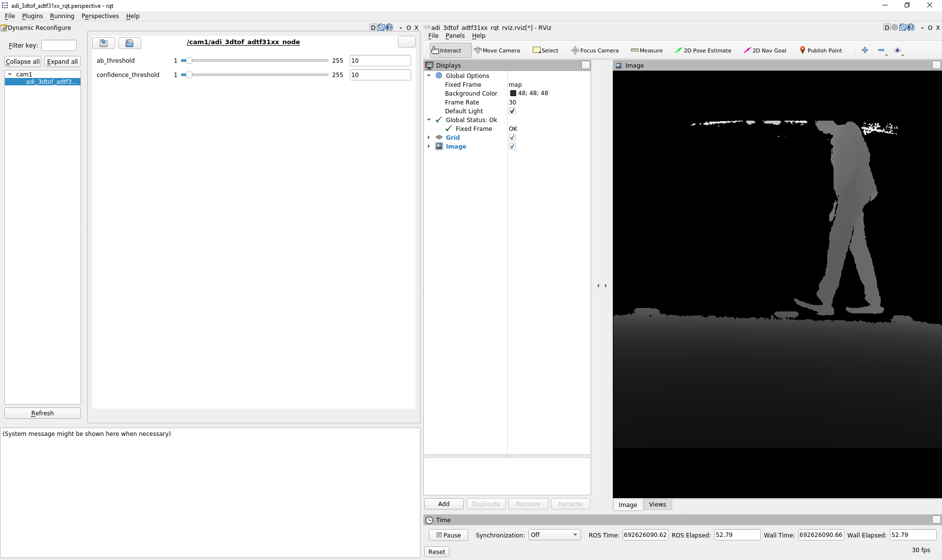Viewport: 942px width, 560px height.
Task: Choose the 2D Pose Estimate tool
Action: [x=703, y=51]
